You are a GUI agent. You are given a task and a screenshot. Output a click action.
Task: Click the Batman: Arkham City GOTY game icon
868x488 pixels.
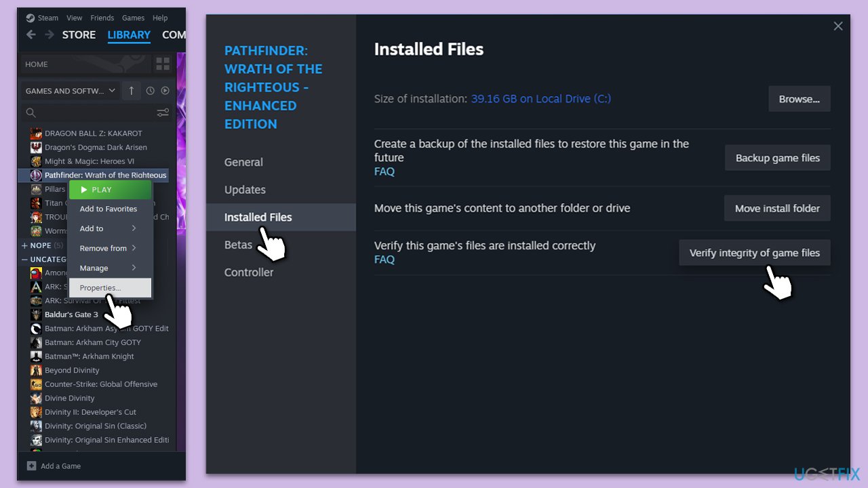[36, 342]
